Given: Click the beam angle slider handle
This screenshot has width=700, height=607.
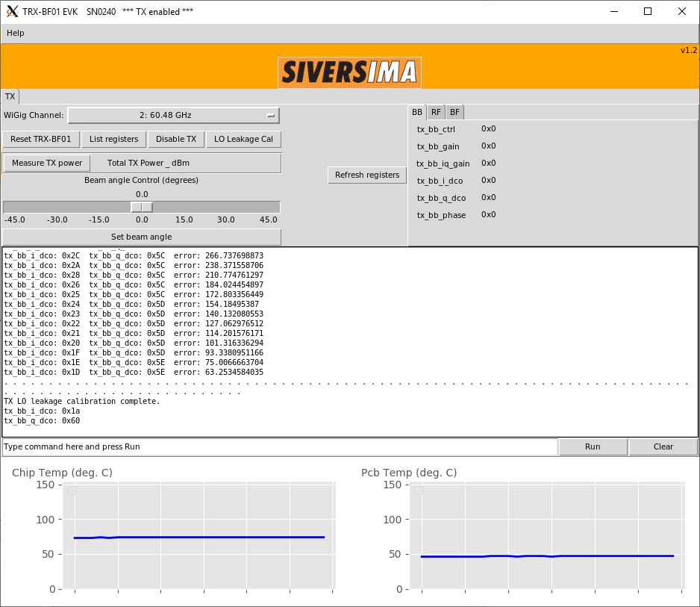Looking at the screenshot, I should point(142,207).
